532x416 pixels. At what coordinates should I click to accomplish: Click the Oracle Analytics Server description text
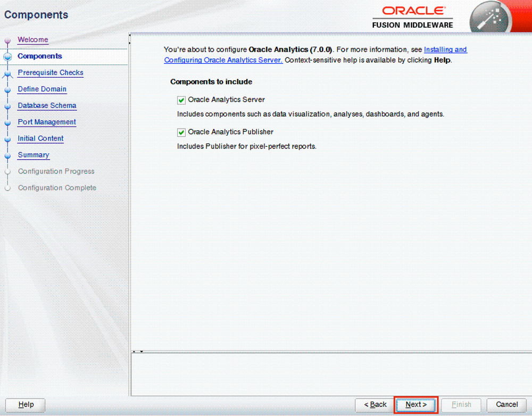(311, 114)
